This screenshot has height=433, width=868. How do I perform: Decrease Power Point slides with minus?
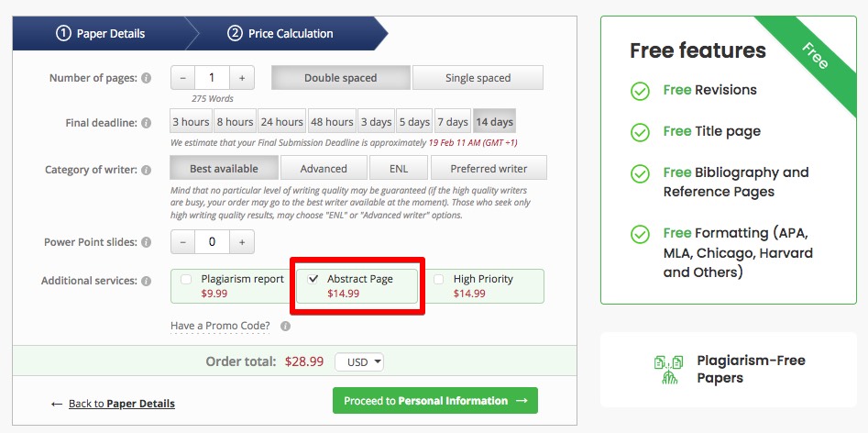pyautogui.click(x=183, y=242)
